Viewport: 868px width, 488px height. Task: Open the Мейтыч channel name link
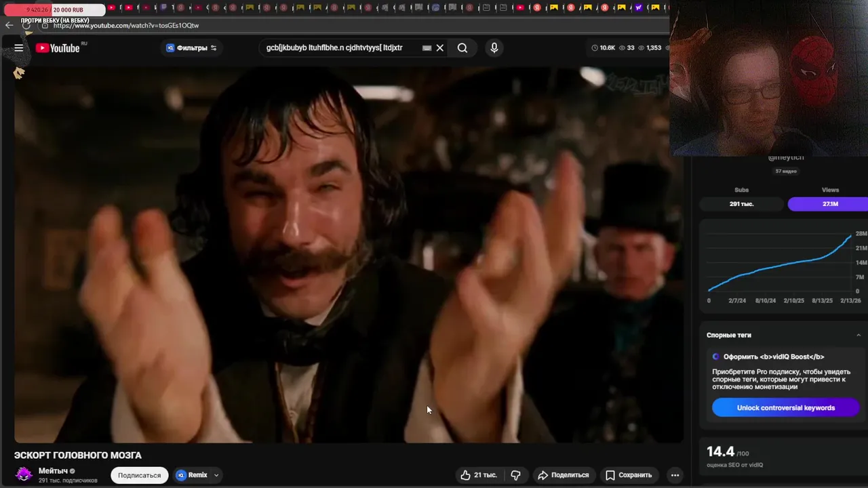pos(53,470)
